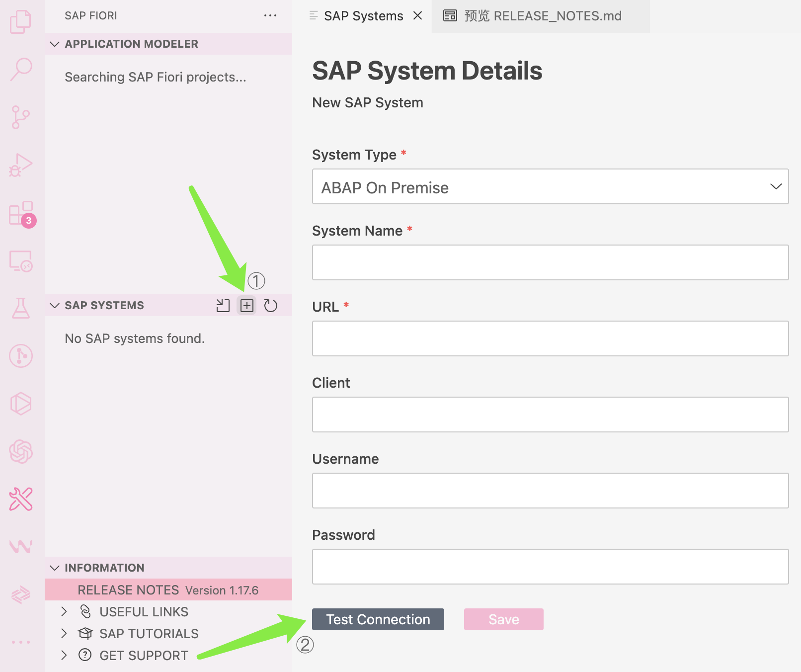Viewport: 801px width, 672px height.
Task: Click the Save button
Action: pos(504,619)
